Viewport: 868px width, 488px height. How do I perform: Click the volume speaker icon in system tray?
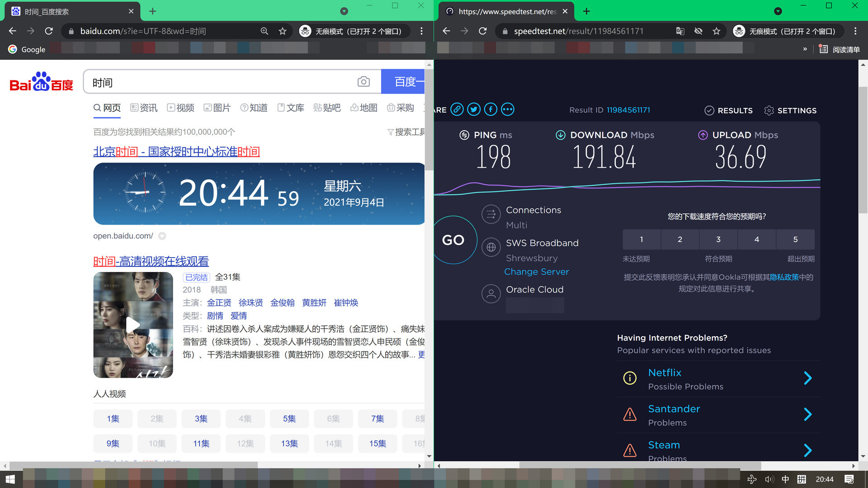[769, 479]
